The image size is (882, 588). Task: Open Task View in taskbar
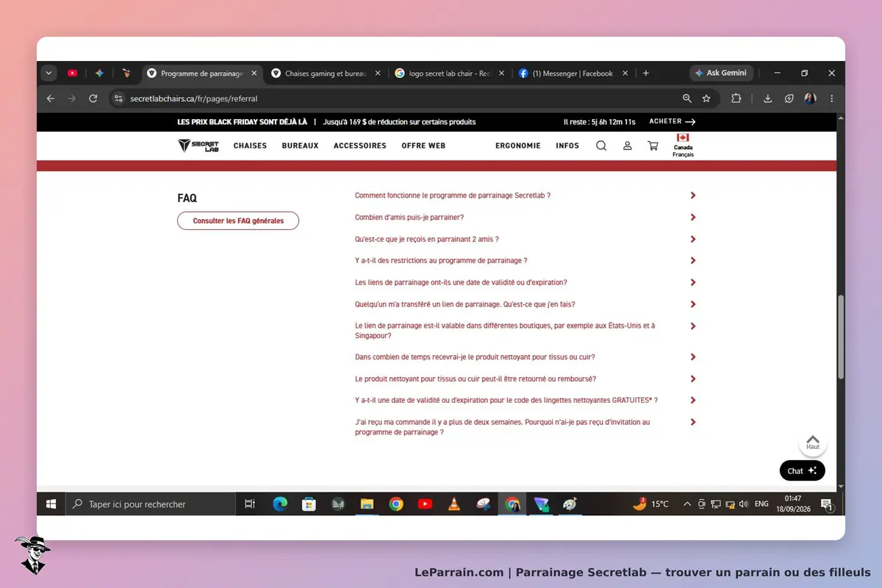[250, 504]
